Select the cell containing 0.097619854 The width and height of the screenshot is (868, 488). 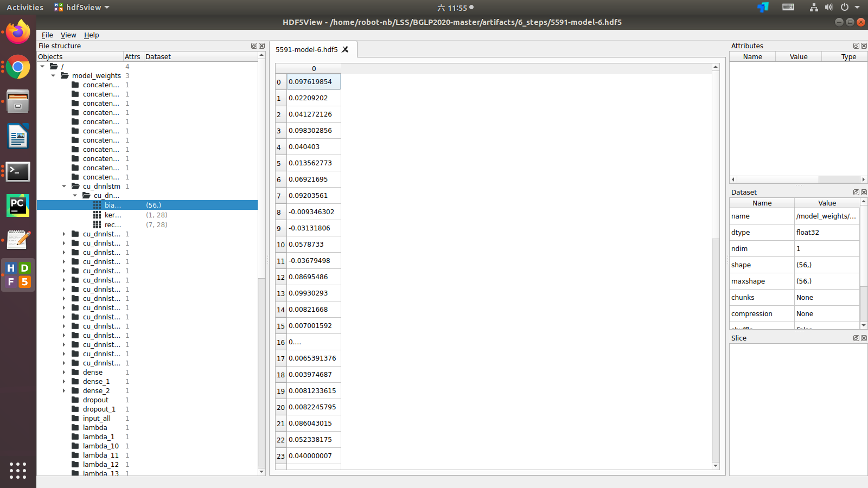pyautogui.click(x=313, y=81)
